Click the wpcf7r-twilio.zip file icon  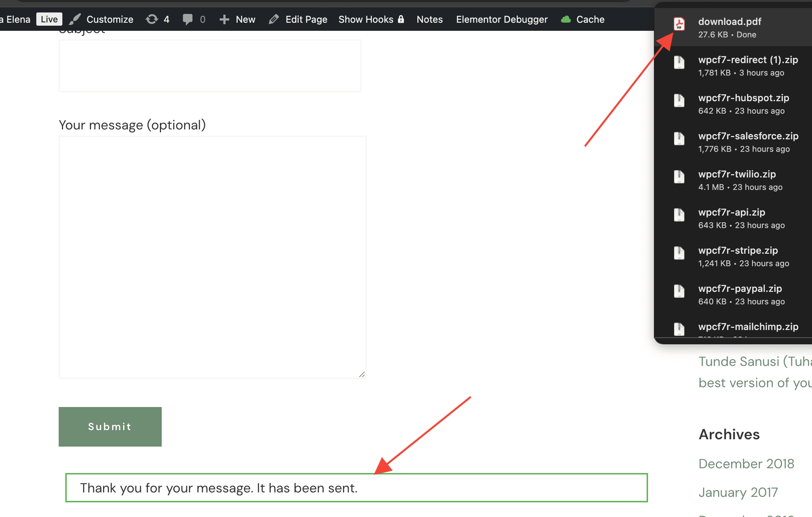pos(679,177)
